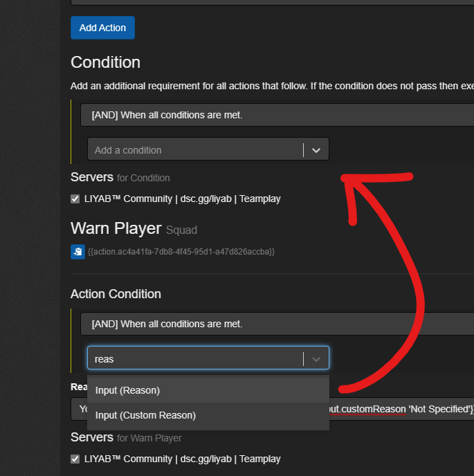Click the 'Warn Player' section heading

point(116,228)
